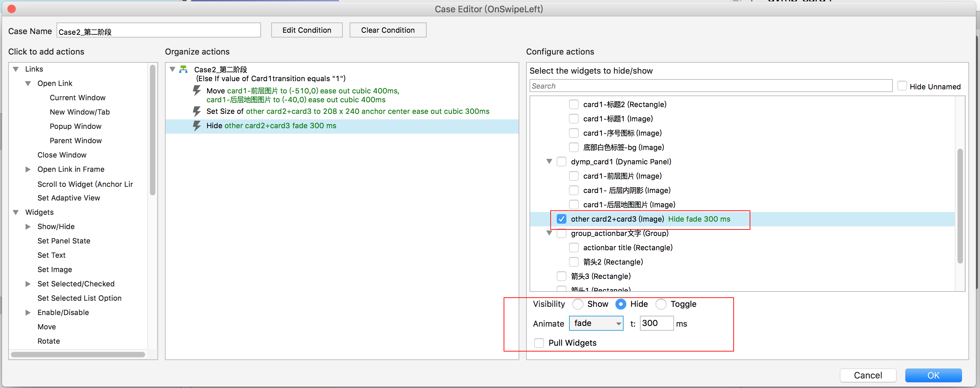Image resolution: width=980 pixels, height=388 pixels.
Task: Expand Open Link in Frame
Action: [28, 169]
